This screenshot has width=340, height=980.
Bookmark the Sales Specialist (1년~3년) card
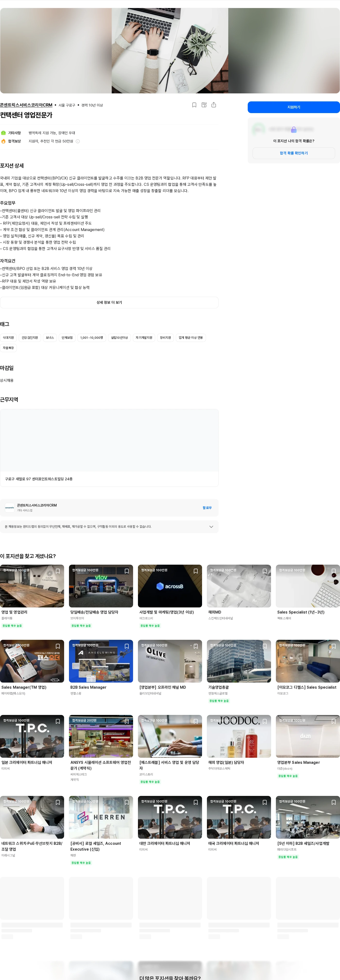333,571
